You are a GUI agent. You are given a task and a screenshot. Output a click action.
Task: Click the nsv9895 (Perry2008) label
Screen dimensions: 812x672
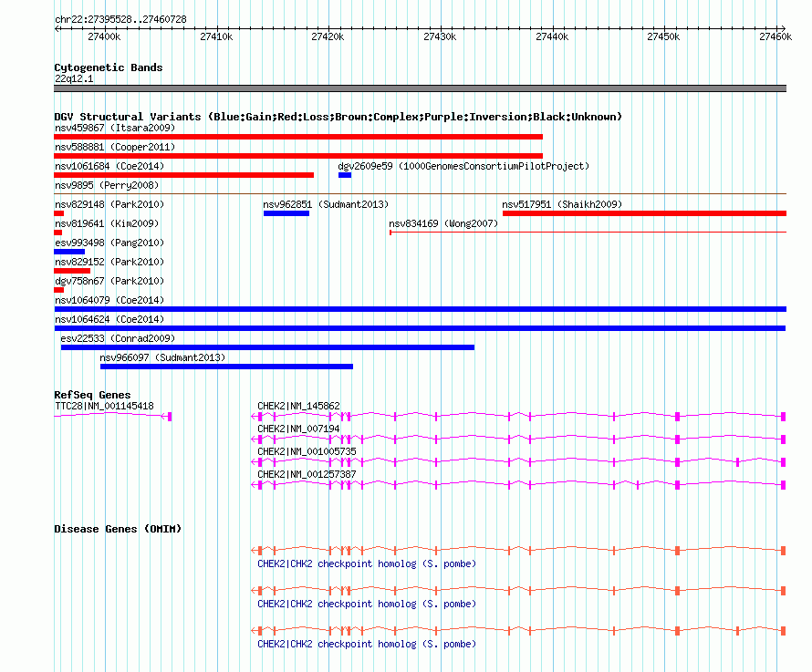107,185
